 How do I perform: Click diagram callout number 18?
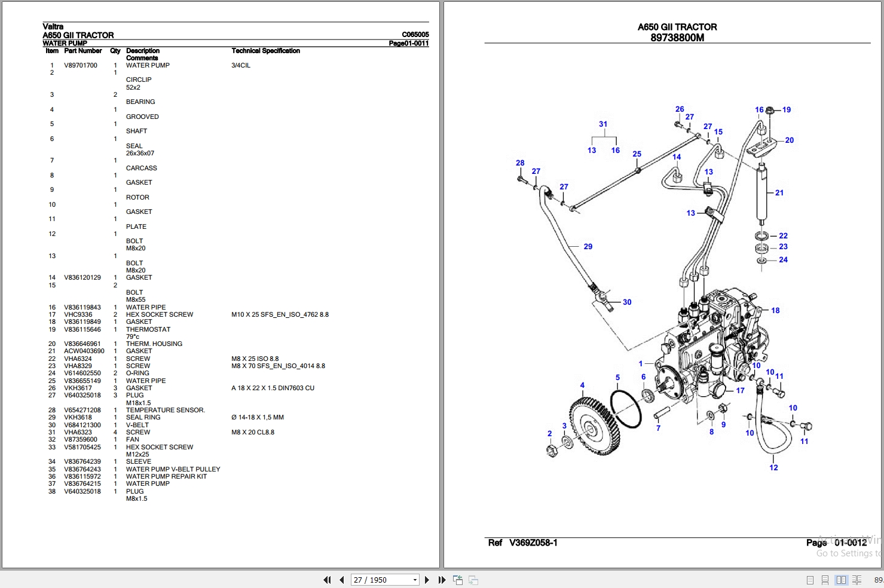(775, 310)
